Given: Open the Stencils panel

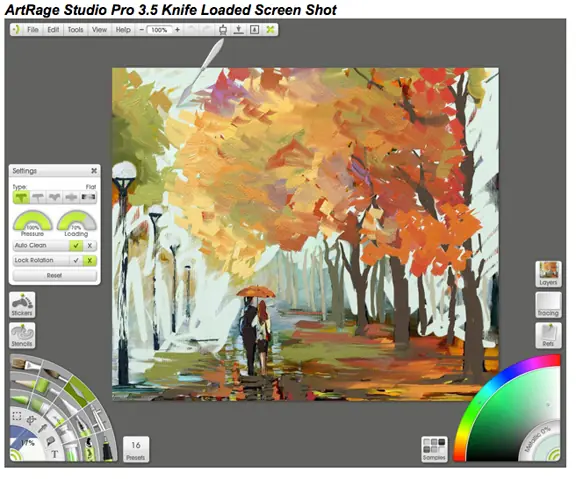Looking at the screenshot, I should click(22, 336).
